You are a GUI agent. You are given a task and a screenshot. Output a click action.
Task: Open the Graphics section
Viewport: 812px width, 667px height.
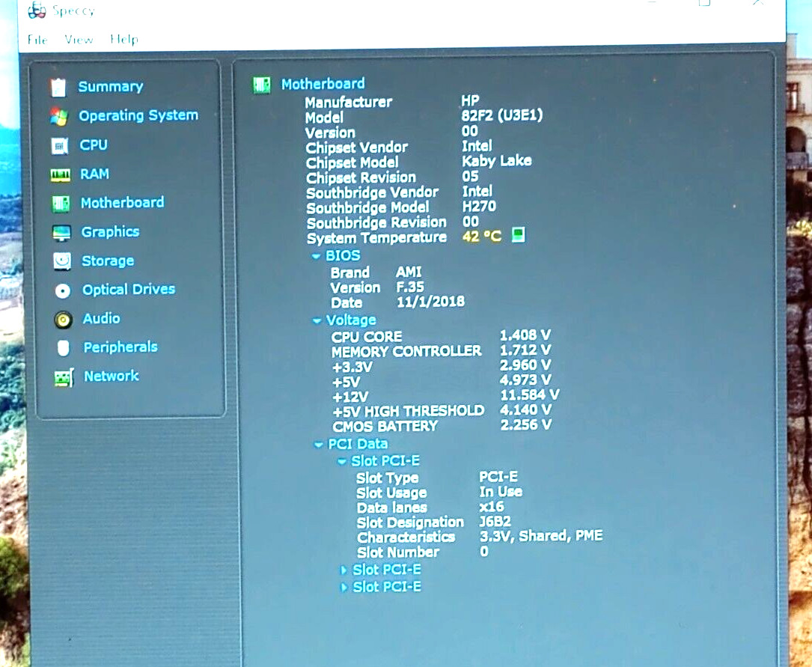(x=110, y=231)
